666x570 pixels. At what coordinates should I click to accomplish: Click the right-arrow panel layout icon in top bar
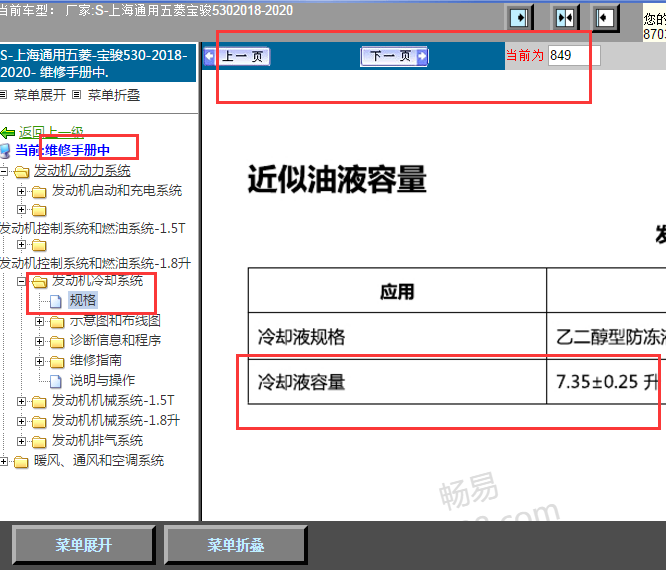[x=519, y=18]
